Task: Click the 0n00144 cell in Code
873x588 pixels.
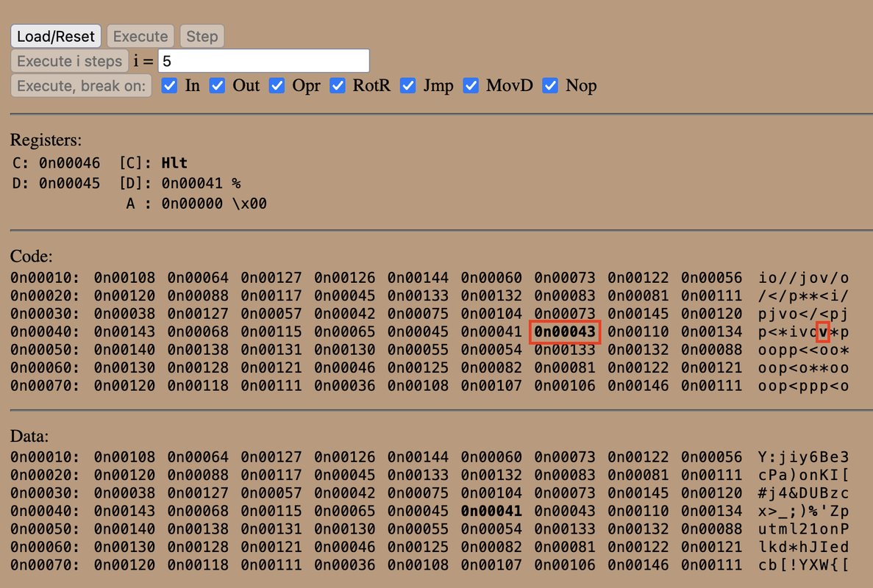Action: pyautogui.click(x=418, y=278)
